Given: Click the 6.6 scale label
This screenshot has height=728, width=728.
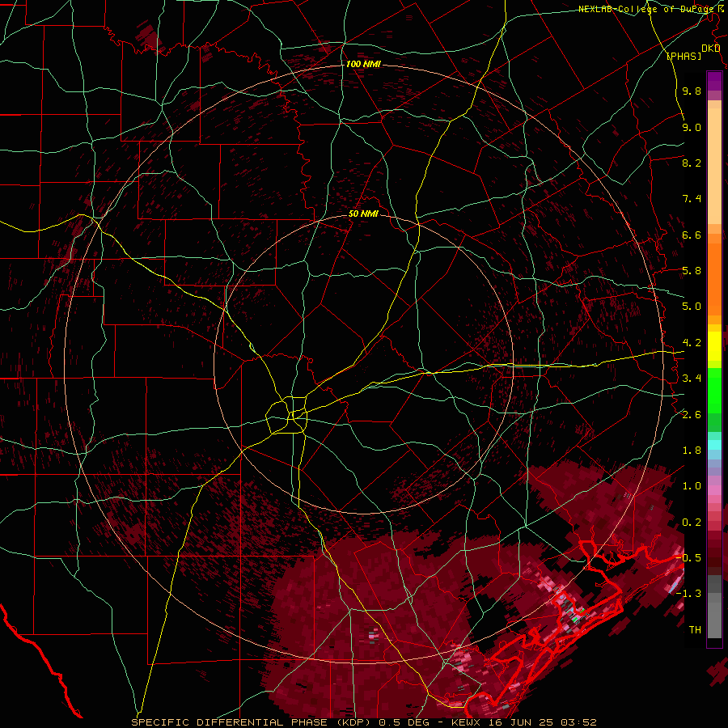Looking at the screenshot, I should (x=692, y=235).
